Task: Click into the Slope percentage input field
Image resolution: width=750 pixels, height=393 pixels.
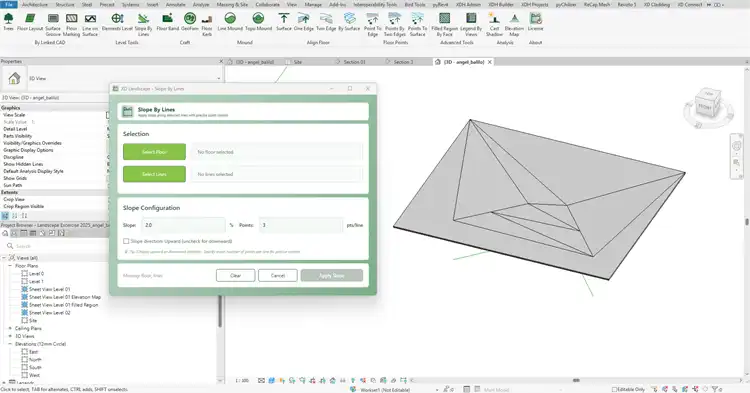Action: click(184, 225)
